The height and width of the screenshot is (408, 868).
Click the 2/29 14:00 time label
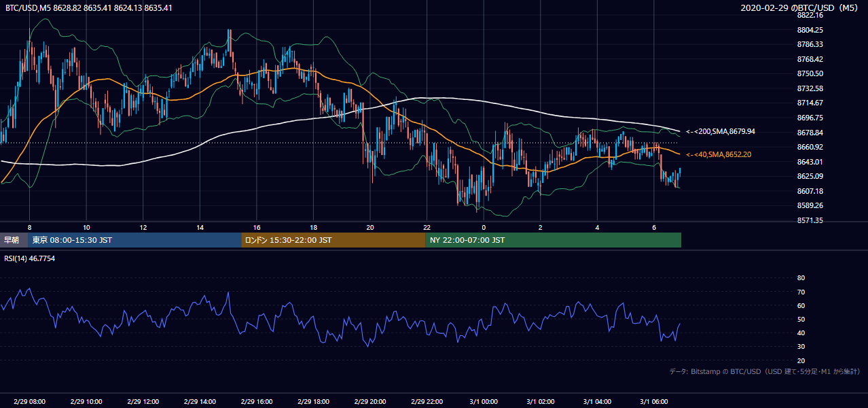pyautogui.click(x=199, y=402)
